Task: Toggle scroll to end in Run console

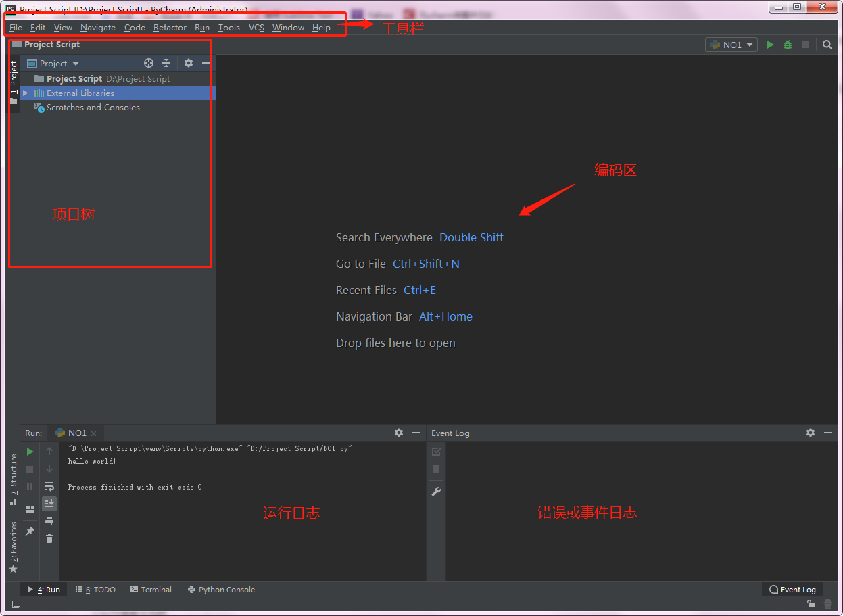Action: [x=49, y=503]
